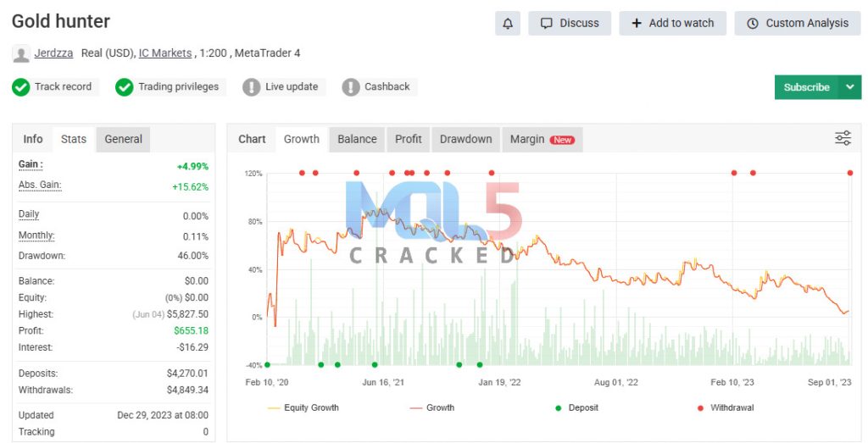
Task: Click the Track record label
Action: (x=63, y=87)
